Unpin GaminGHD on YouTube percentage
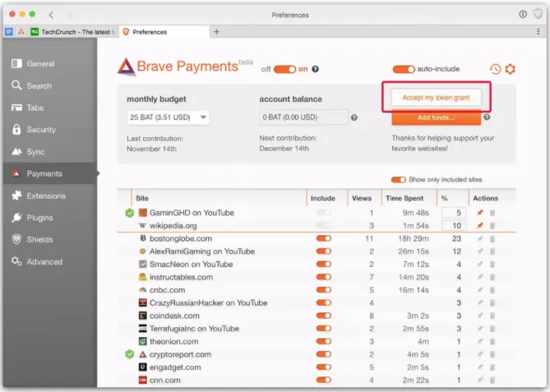Viewport: 550px width, 392px height. pos(480,213)
